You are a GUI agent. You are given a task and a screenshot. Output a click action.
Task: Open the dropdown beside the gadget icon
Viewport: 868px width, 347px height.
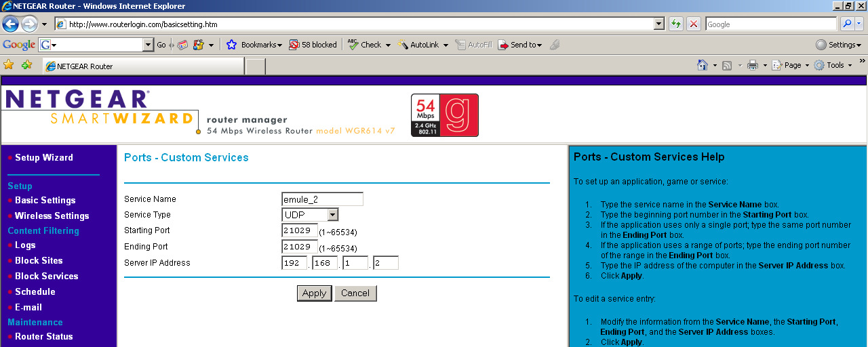point(211,45)
